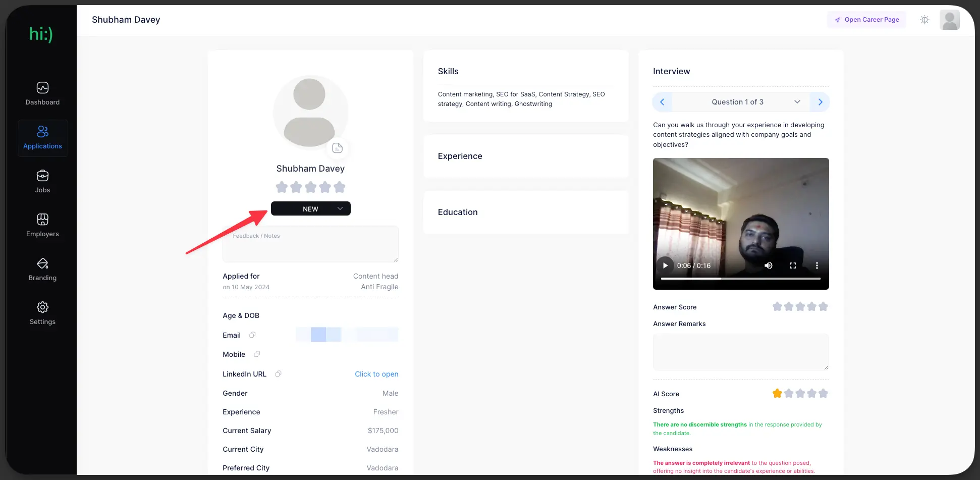Open the user profile avatar at top right
Image resolution: width=980 pixels, height=480 pixels.
pyautogui.click(x=949, y=20)
